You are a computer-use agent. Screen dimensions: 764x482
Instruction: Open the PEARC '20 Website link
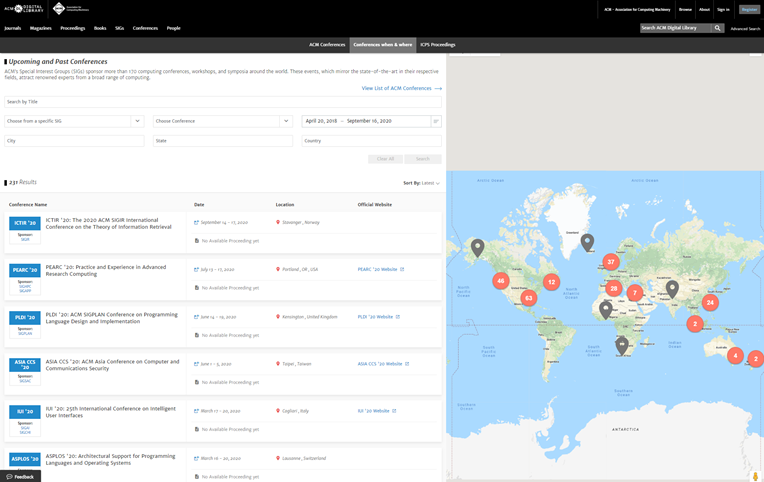[x=381, y=270]
